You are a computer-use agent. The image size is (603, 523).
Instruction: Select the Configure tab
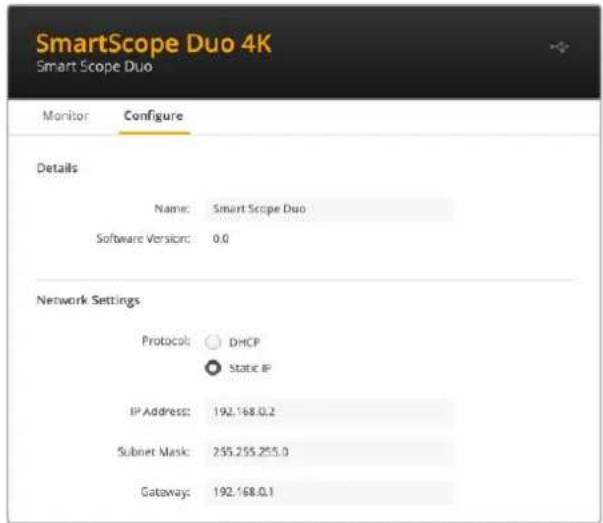tap(153, 115)
